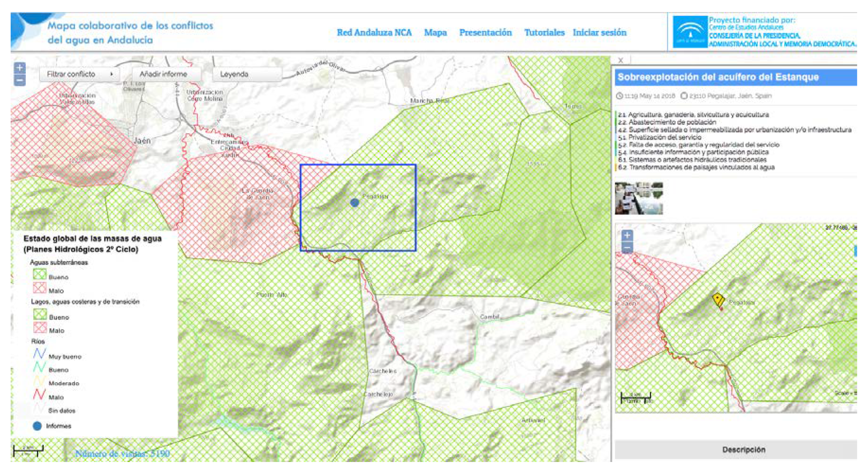Screen dimensions: 868x470
Task: Zoom in on the main map
Action: (20, 68)
